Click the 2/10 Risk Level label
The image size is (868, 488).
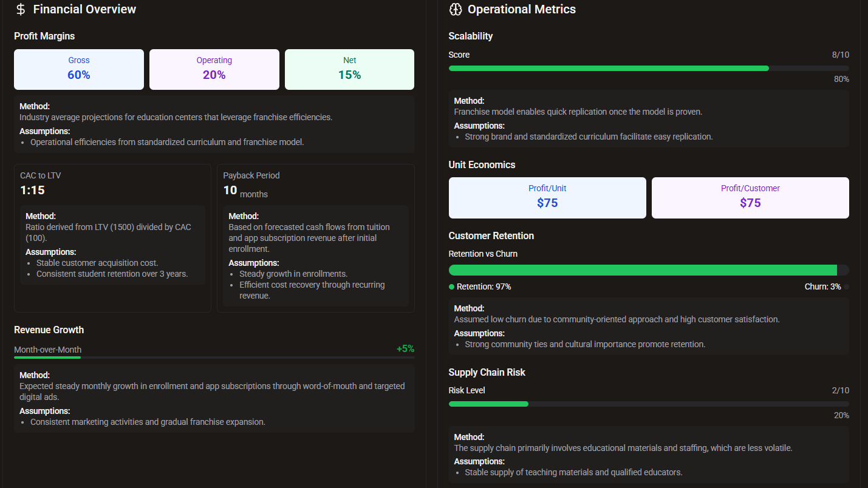click(840, 390)
